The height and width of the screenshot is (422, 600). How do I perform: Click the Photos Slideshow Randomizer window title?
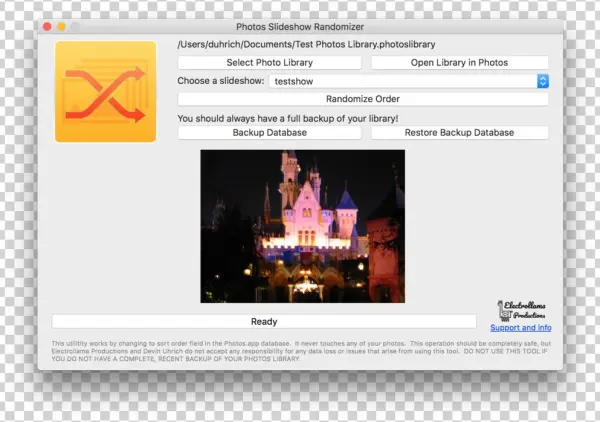click(x=300, y=27)
